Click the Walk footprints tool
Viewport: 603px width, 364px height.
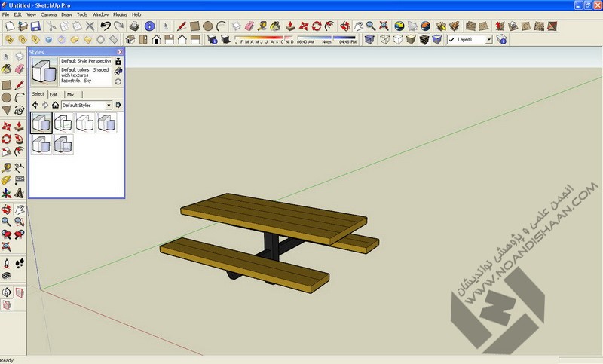click(x=19, y=263)
